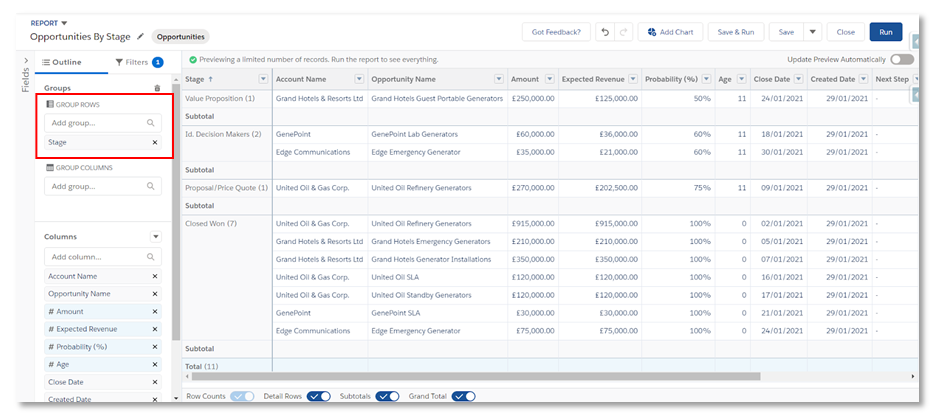Screen dimensions: 940x420
Task: Remove Close Date column with X
Action: coord(155,382)
